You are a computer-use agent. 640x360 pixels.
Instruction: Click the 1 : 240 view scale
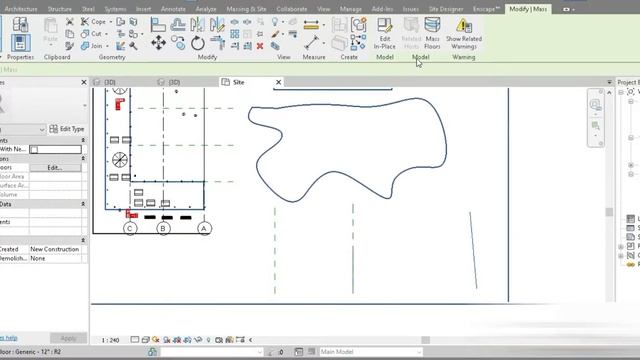[x=110, y=340]
